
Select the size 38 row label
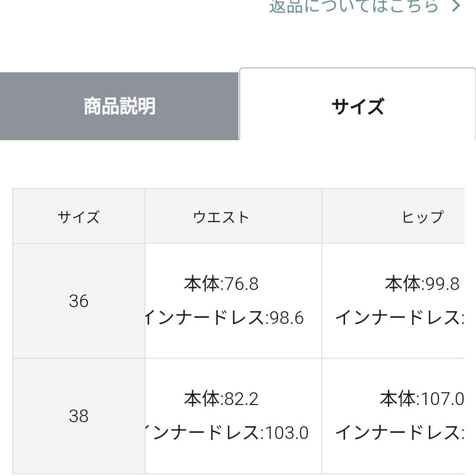[x=78, y=416]
